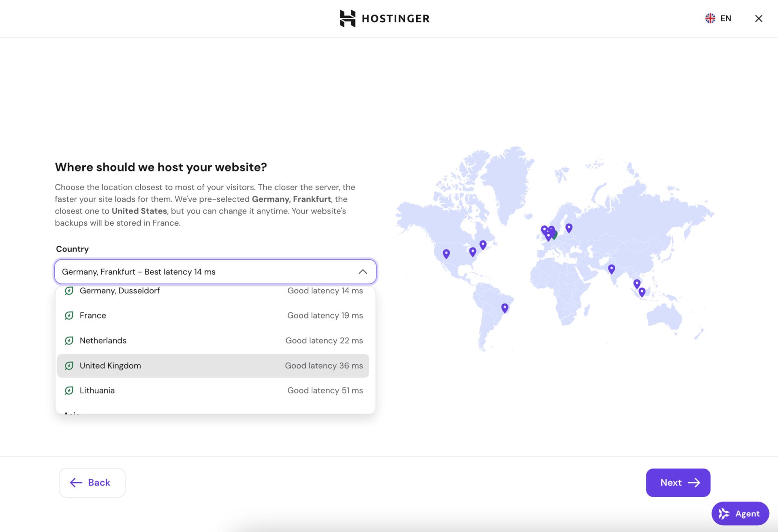
Task: Click the green leaf icon beside Lithuania
Action: [69, 391]
